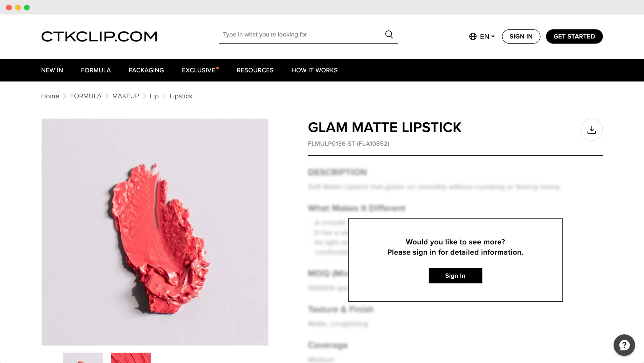The image size is (644, 363).
Task: Open the NEW IN menu item
Action: pyautogui.click(x=52, y=70)
